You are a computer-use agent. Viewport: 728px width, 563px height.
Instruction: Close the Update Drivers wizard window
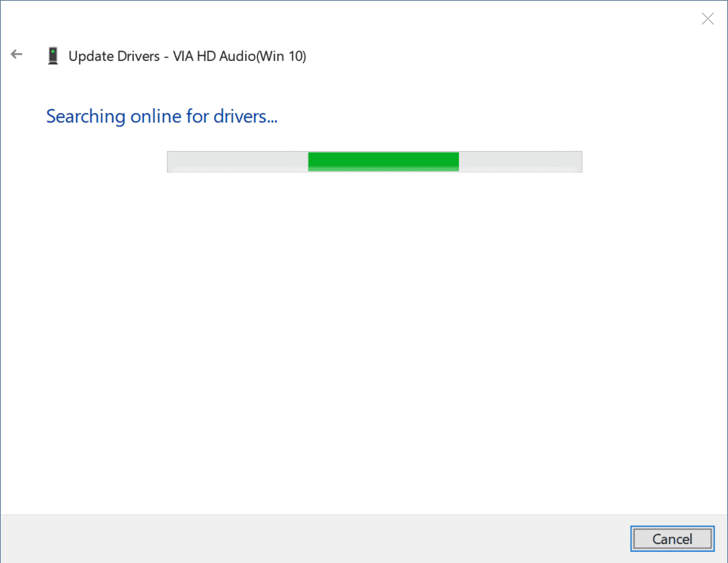[x=707, y=18]
